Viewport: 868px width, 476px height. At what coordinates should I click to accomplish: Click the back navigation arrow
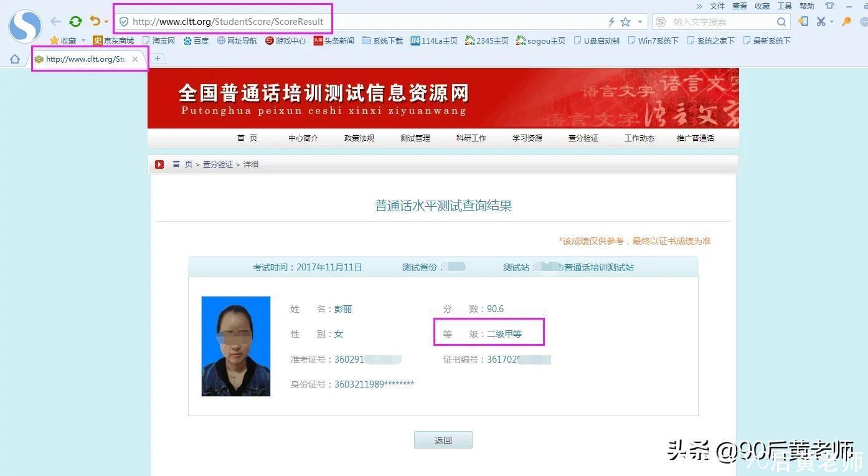pos(55,21)
